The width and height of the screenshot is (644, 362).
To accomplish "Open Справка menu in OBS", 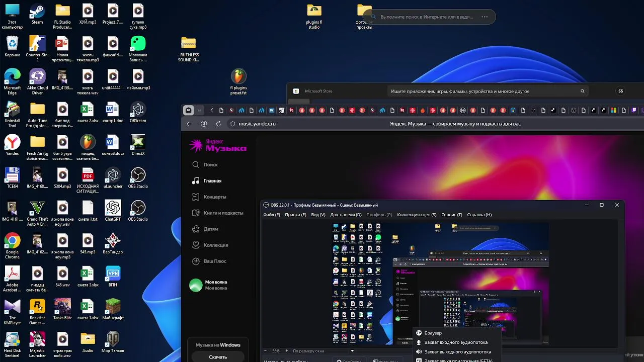I will [x=479, y=215].
